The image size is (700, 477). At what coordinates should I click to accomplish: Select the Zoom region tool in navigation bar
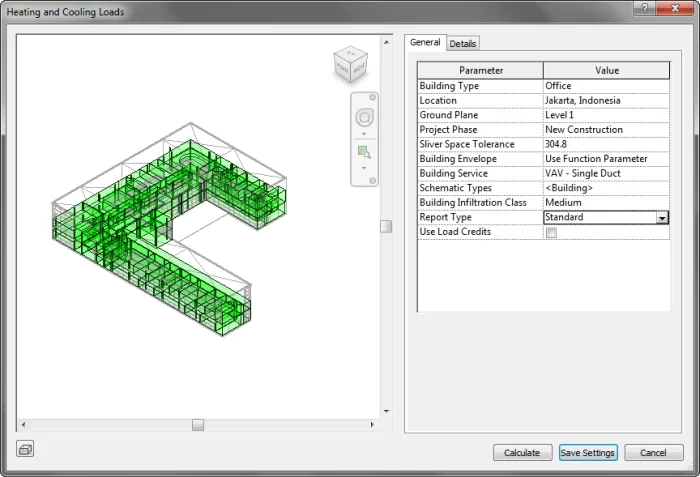364,152
